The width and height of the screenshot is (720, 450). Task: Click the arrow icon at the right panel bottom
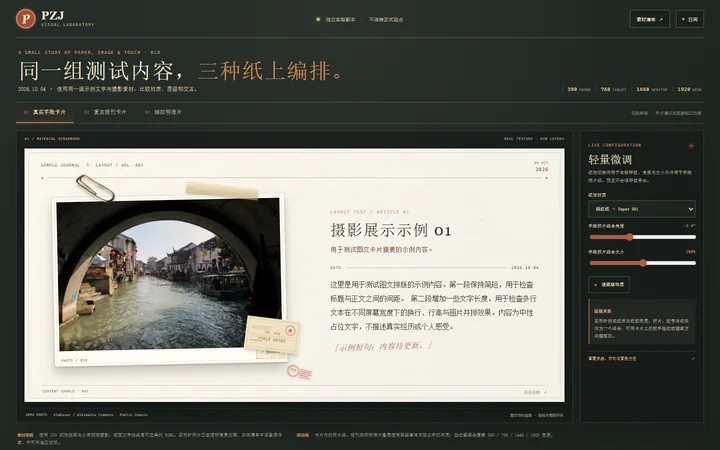tap(693, 359)
